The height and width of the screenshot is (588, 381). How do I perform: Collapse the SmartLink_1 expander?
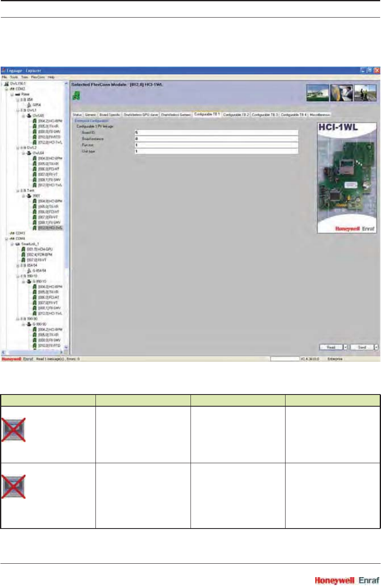12,244
